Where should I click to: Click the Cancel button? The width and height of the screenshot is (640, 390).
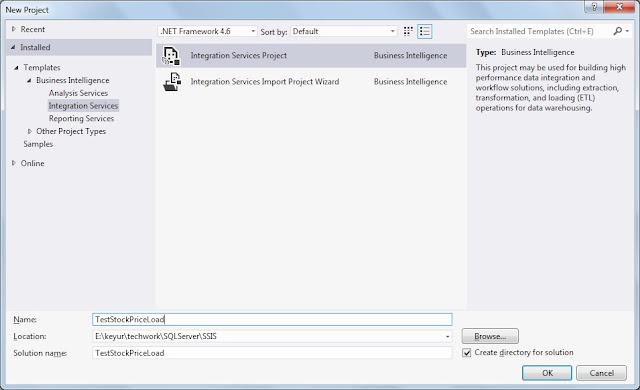click(602, 373)
